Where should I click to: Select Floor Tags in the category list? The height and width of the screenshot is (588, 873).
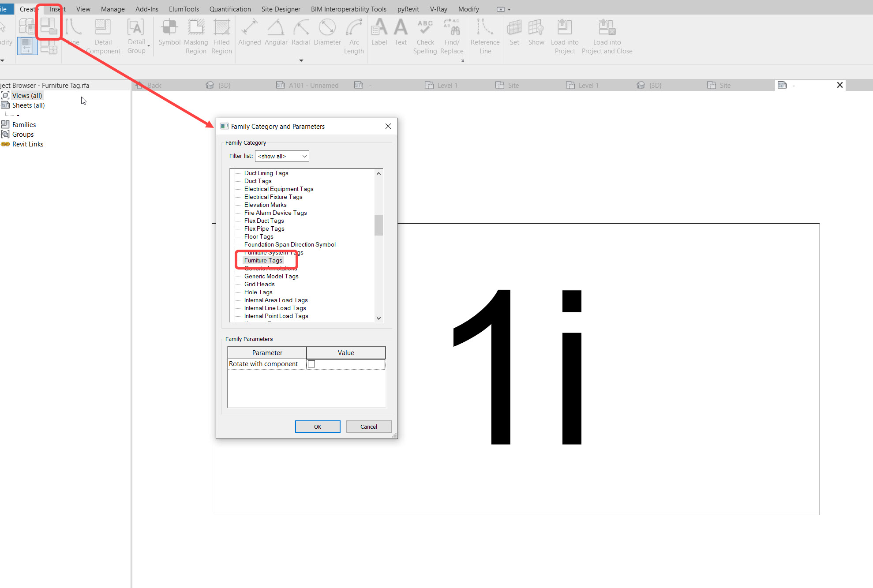(x=258, y=236)
